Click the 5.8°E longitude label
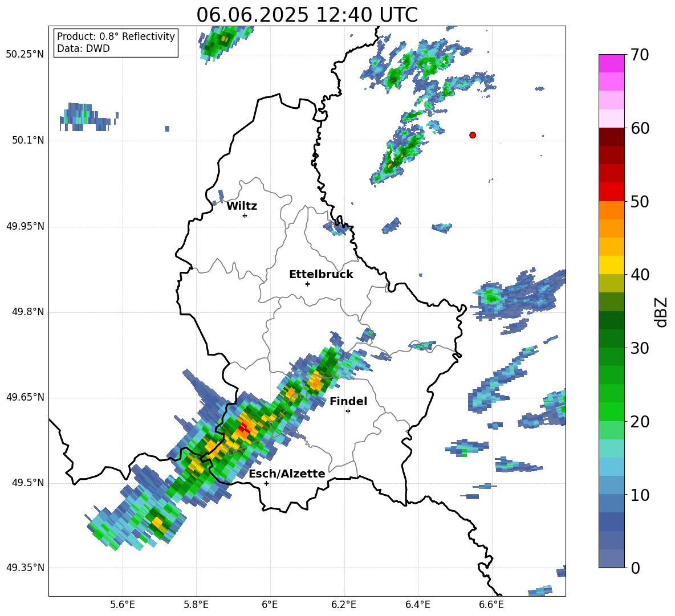Viewport: 675px width, 616px height. point(196,605)
